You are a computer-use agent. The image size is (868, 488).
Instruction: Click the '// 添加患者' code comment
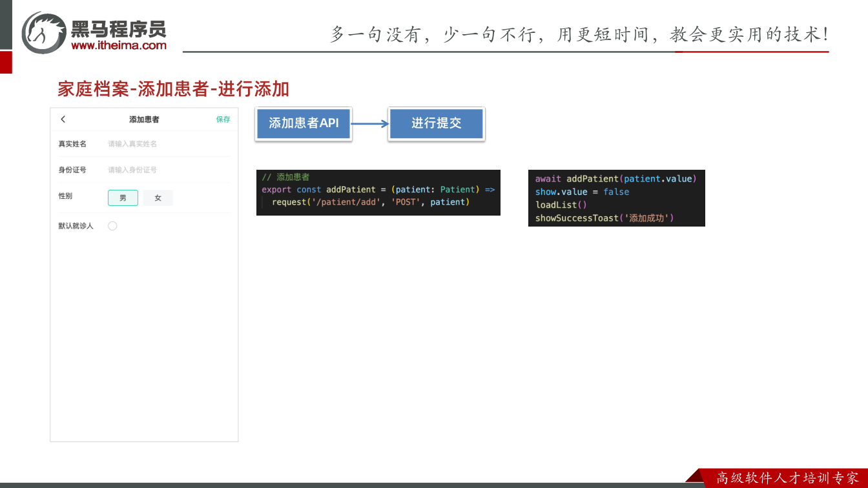285,177
